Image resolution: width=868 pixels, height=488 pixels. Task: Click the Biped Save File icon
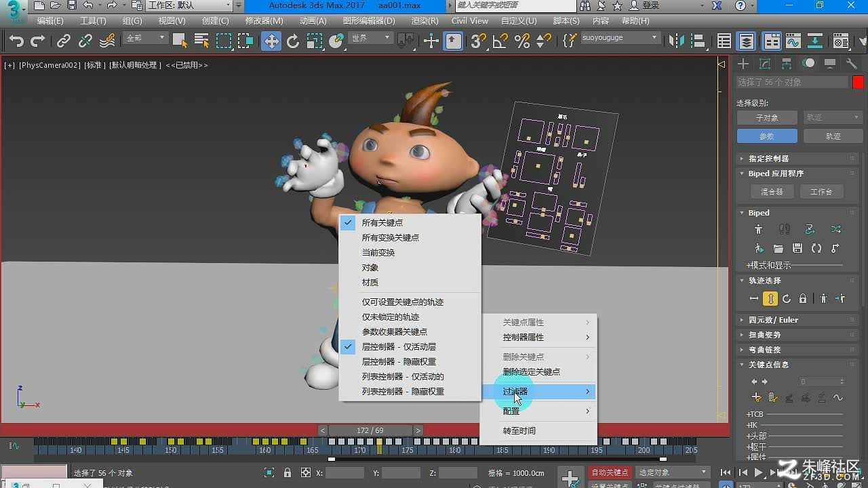coord(797,249)
